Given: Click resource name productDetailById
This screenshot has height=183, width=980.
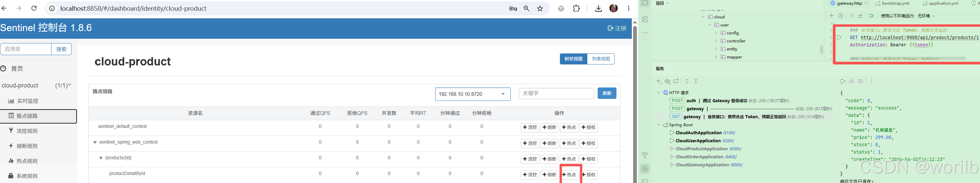Looking at the screenshot, I should coord(127,174).
